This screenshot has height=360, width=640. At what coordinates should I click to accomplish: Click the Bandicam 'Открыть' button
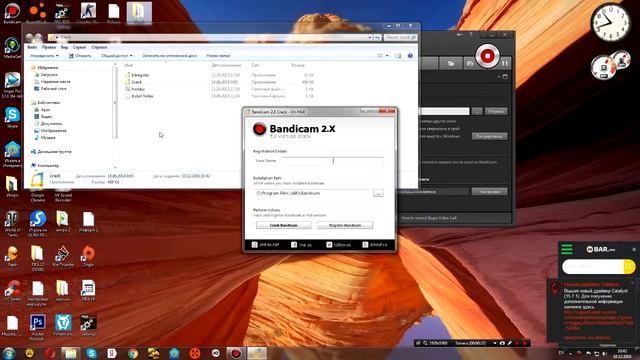pyautogui.click(x=496, y=111)
